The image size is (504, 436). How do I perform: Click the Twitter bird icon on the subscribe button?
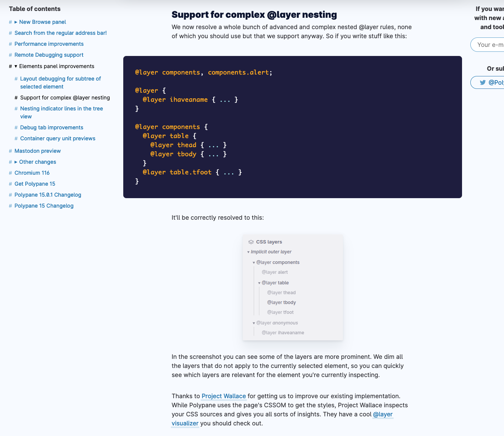point(483,82)
